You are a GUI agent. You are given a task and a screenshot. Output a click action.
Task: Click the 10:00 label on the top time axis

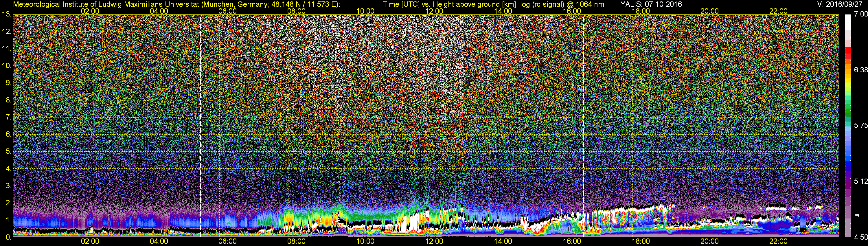point(365,11)
